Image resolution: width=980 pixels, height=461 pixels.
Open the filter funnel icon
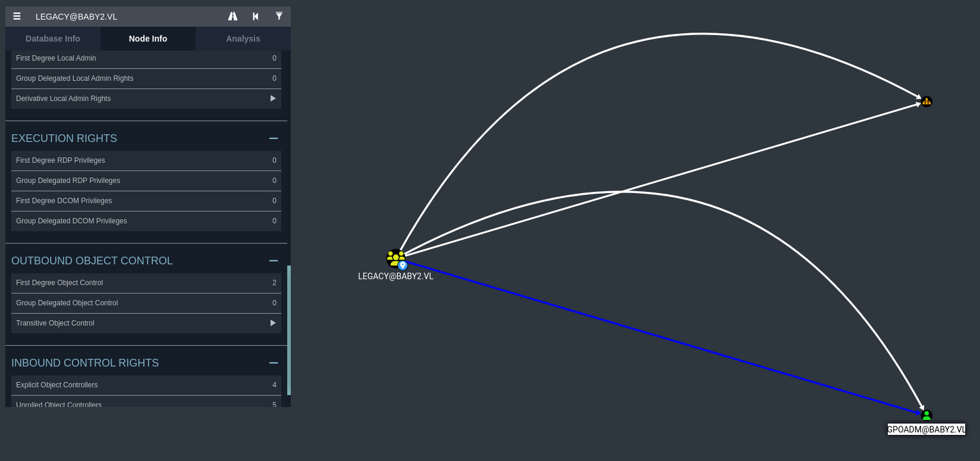tap(279, 17)
